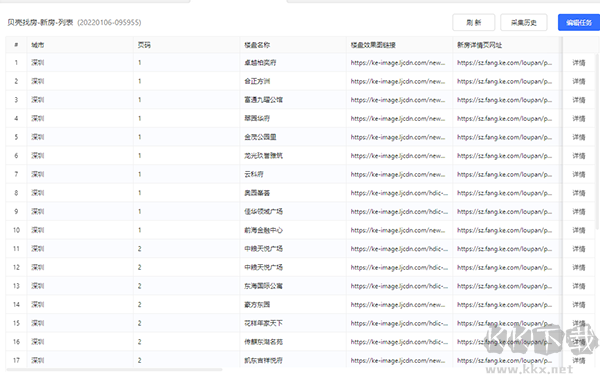Open 详情 for row 10
The height and width of the screenshot is (376, 600).
(579, 230)
